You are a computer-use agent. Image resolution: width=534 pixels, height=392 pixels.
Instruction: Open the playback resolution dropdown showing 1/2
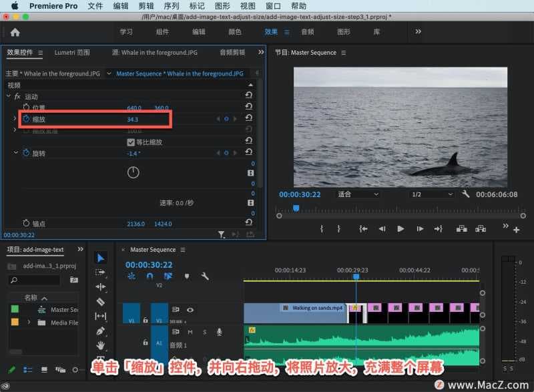pyautogui.click(x=431, y=194)
